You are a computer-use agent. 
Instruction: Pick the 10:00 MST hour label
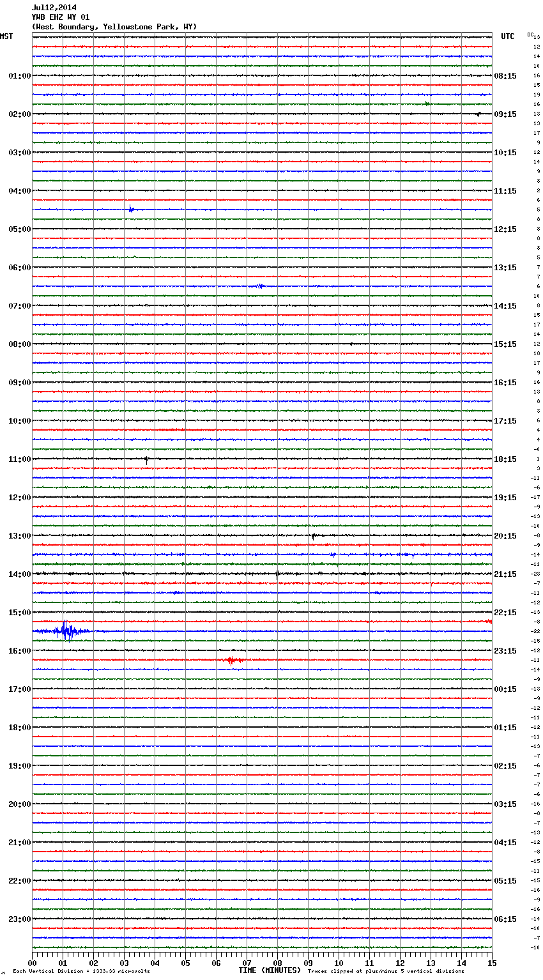(20, 421)
